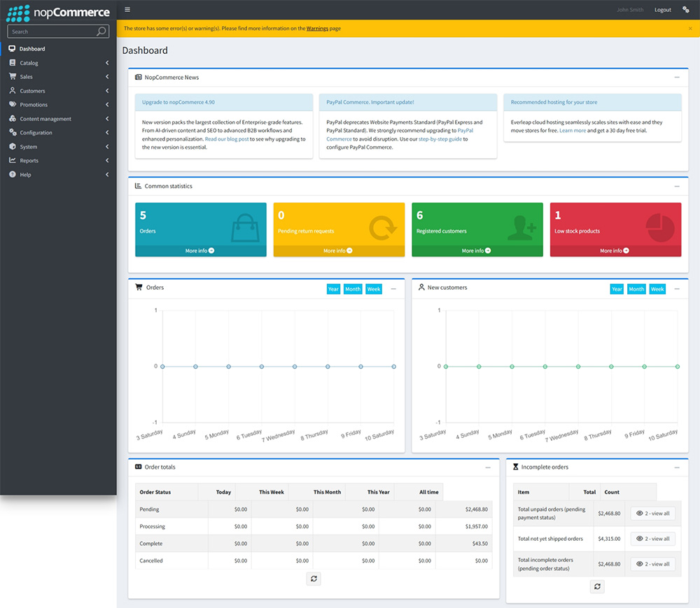Screen dimensions: 700x608
Task: Collapse the NopCommerce News panel
Action: click(x=676, y=78)
